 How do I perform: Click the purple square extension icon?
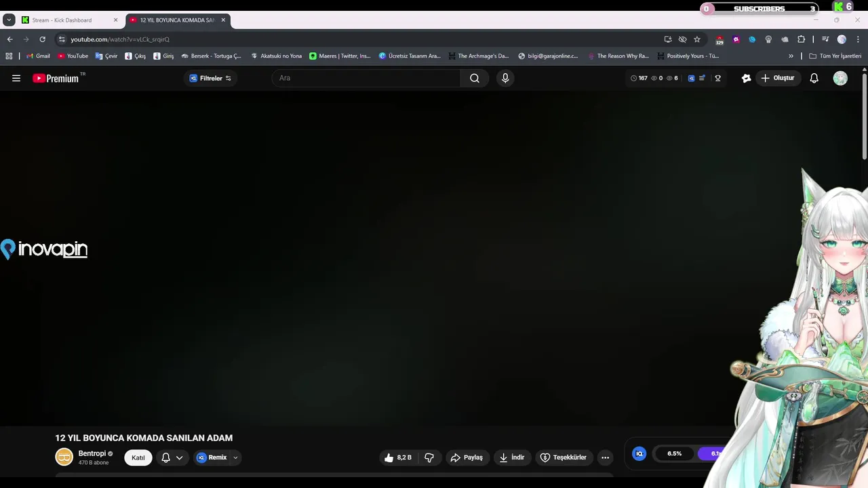coord(736,39)
